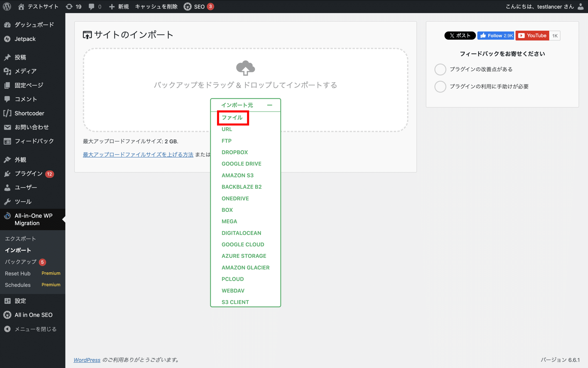Click the ユーザー person icon
This screenshot has height=368, width=588.
7,187
